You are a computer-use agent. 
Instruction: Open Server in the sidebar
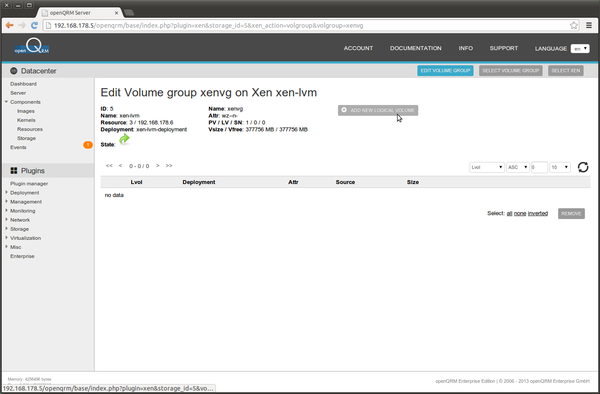(18, 93)
